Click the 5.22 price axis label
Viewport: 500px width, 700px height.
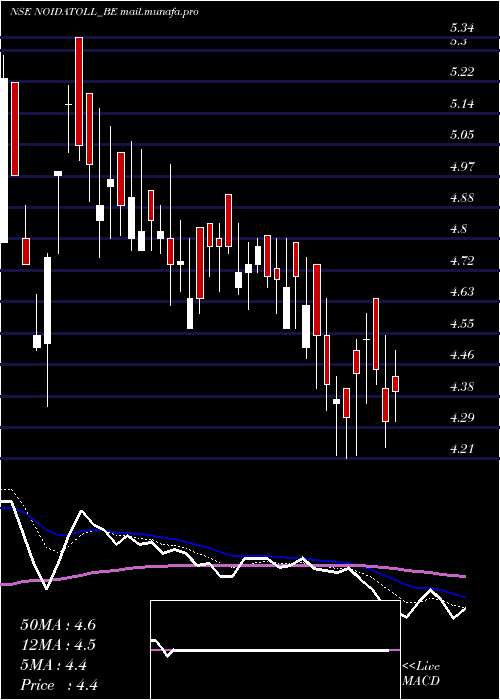coord(462,72)
